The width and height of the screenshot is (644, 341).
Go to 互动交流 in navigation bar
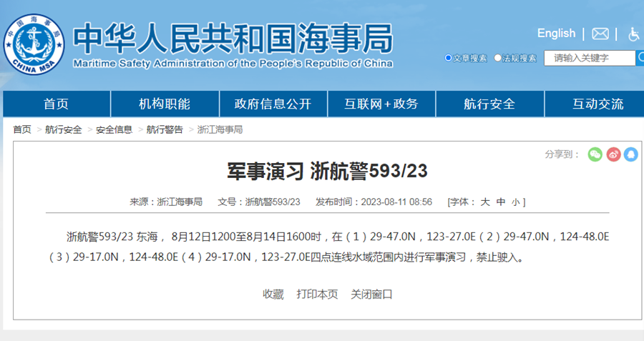(x=597, y=104)
